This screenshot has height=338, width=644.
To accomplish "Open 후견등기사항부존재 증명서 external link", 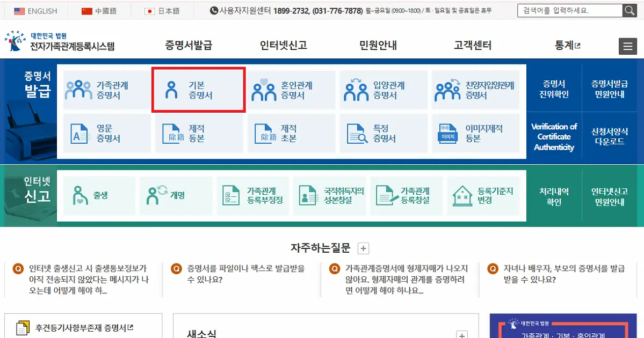I will (83, 328).
